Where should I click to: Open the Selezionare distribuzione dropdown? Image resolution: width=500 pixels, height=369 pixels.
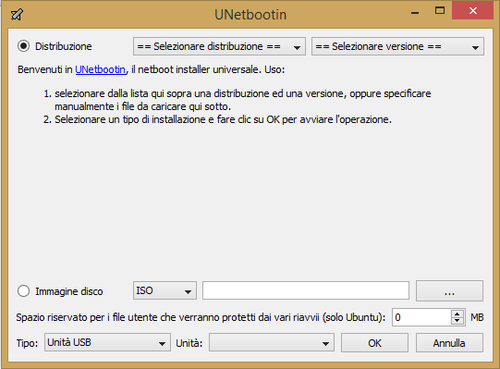tap(219, 46)
